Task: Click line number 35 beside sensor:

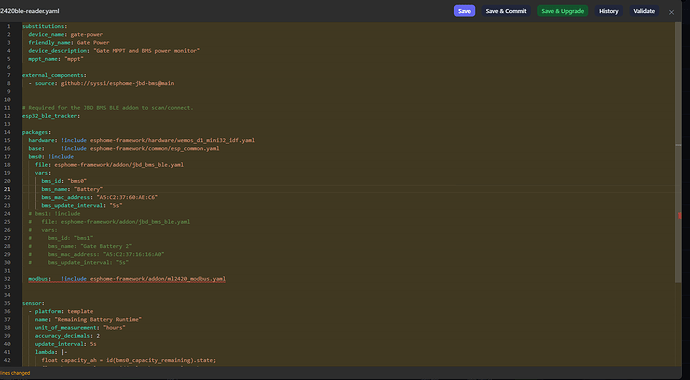Action: pos(7,303)
